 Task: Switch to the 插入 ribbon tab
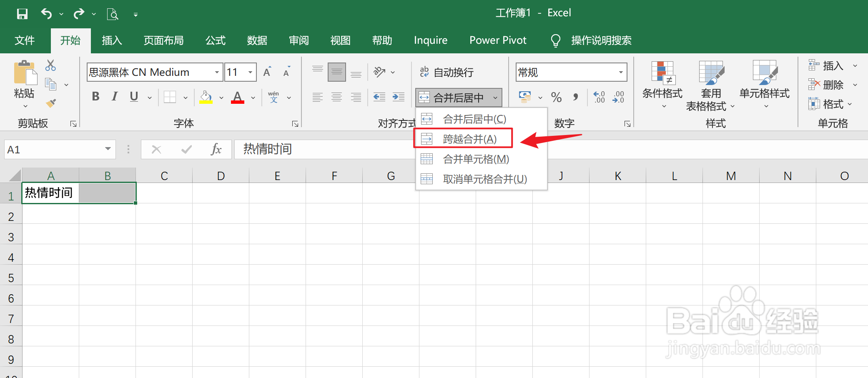pyautogui.click(x=111, y=40)
